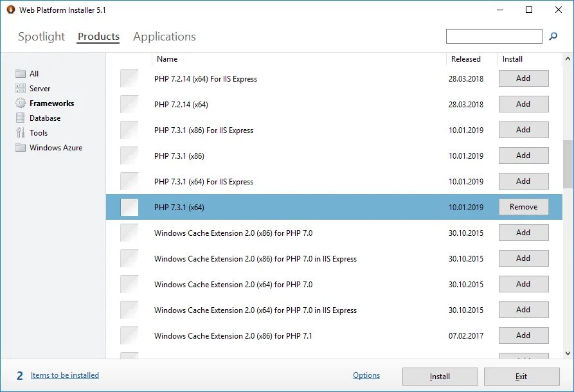Add Windows Cache Extension 2.0 (x86) for PHP 7.1
This screenshot has height=392, width=574.
click(523, 335)
